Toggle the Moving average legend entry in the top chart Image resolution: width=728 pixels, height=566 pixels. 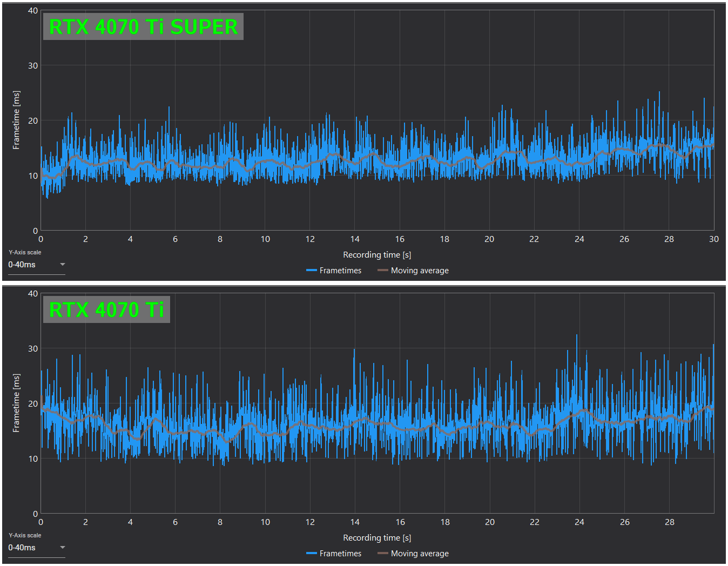click(x=413, y=271)
